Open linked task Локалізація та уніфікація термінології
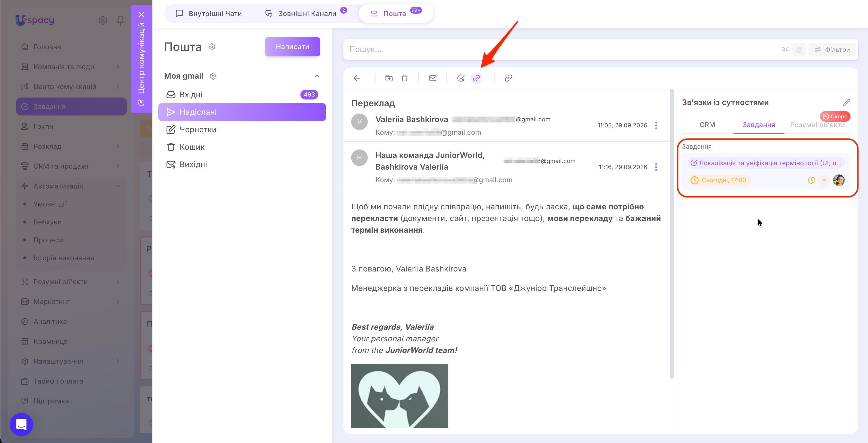The height and width of the screenshot is (443, 868). [766, 163]
